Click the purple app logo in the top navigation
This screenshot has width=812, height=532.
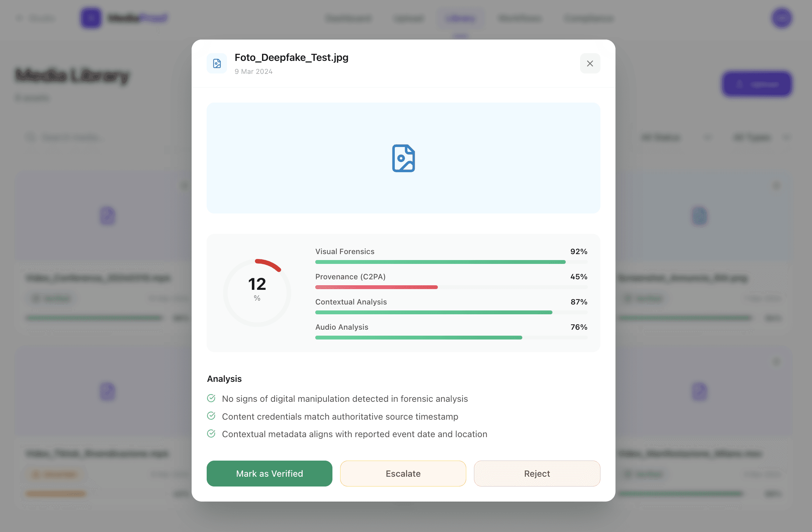click(x=91, y=18)
